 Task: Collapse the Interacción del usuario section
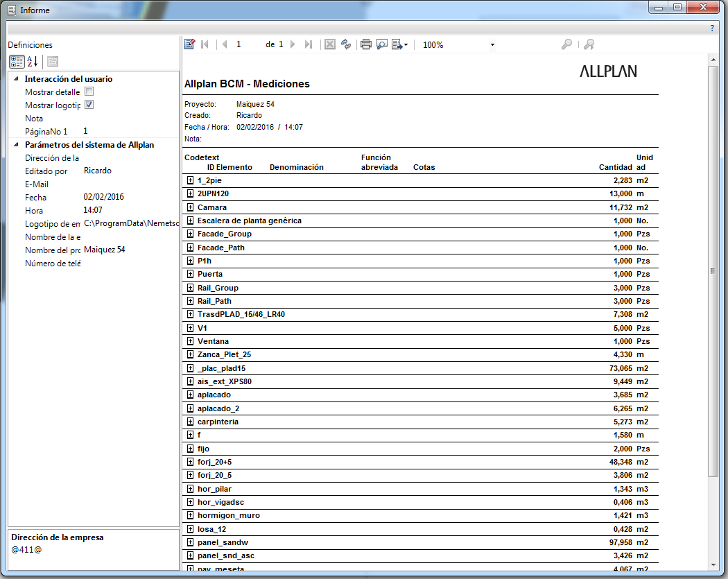(16, 79)
